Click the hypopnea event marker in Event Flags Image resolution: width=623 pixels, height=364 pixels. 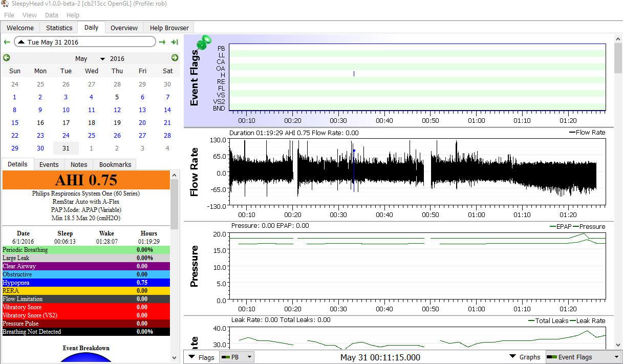coord(354,74)
